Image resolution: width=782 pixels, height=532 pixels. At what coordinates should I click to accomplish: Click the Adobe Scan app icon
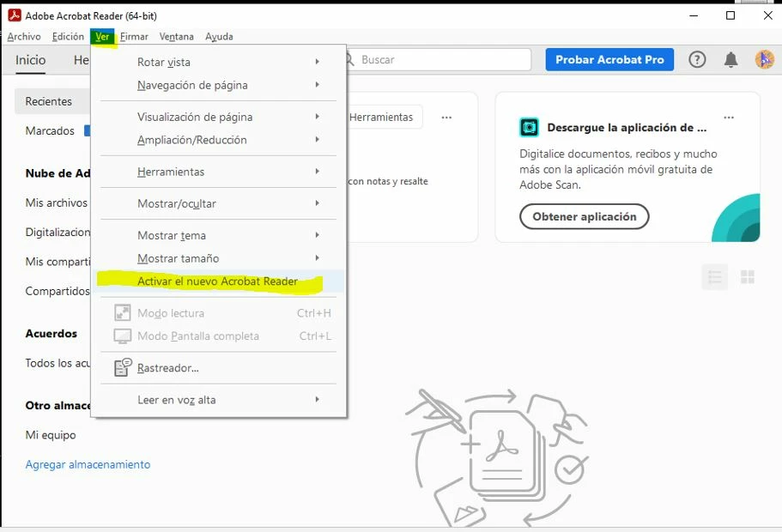pyautogui.click(x=529, y=127)
